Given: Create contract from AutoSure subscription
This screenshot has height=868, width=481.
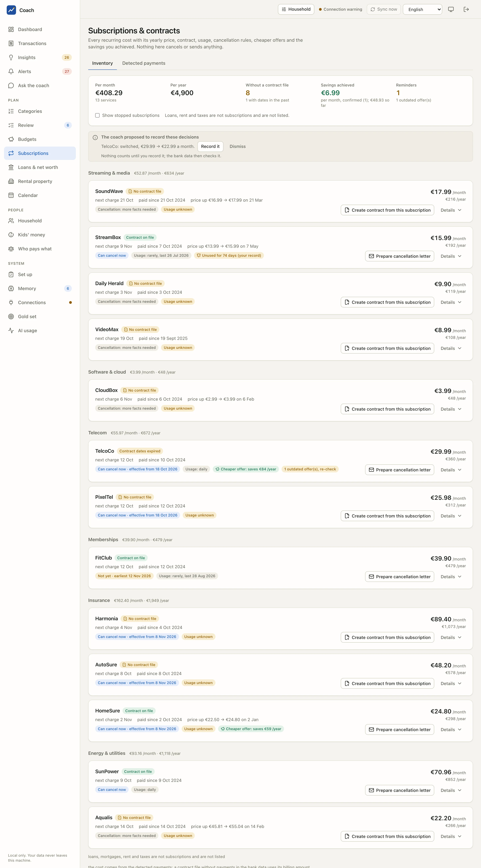Looking at the screenshot, I should coord(387,683).
